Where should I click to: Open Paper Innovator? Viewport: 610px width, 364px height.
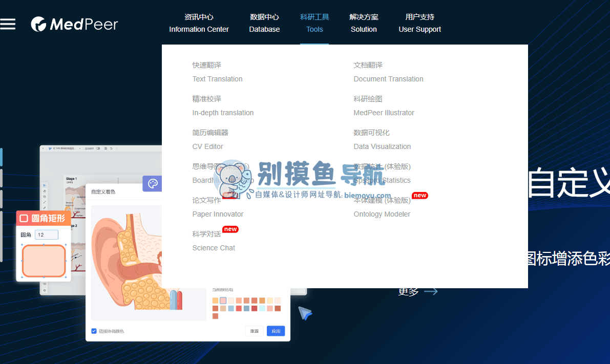click(x=218, y=207)
